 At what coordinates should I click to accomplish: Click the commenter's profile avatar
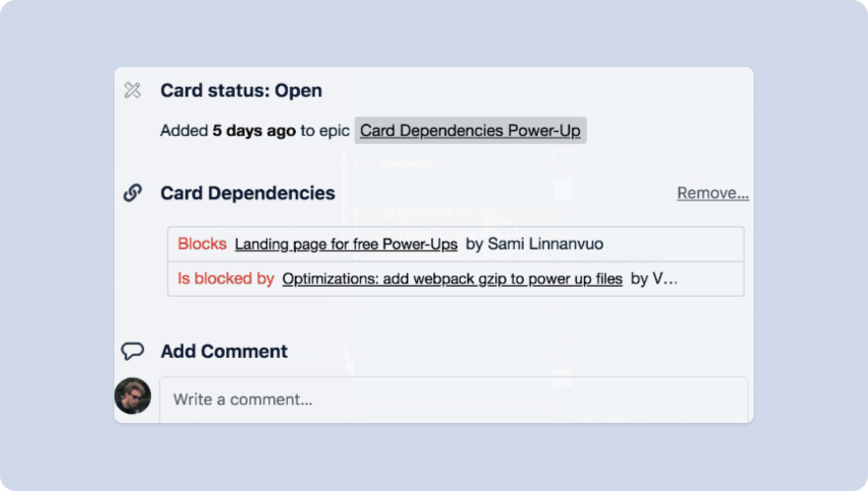point(133,396)
